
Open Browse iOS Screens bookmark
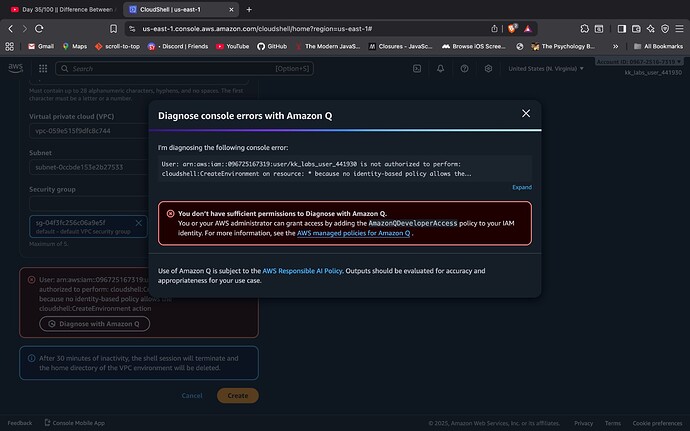(x=473, y=46)
